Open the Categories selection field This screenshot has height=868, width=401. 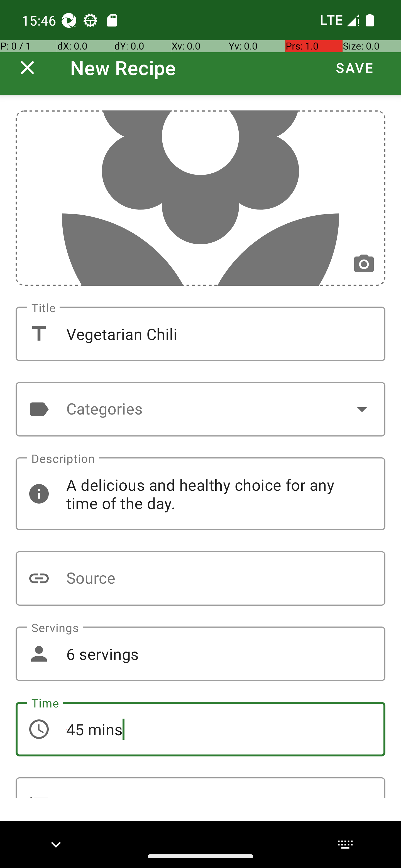(200, 409)
